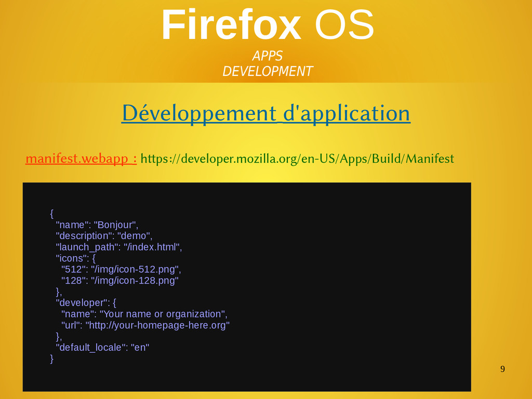Click the '"icons": {' code line
The height and width of the screenshot is (399, 532).
[76, 258]
